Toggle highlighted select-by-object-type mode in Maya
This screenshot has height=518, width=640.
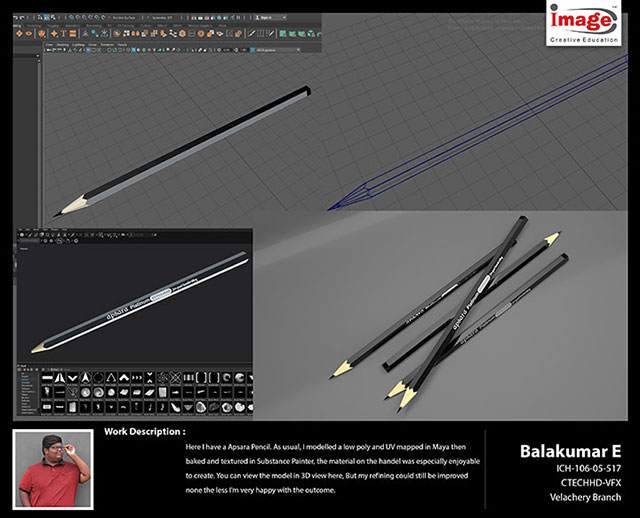[x=47, y=18]
